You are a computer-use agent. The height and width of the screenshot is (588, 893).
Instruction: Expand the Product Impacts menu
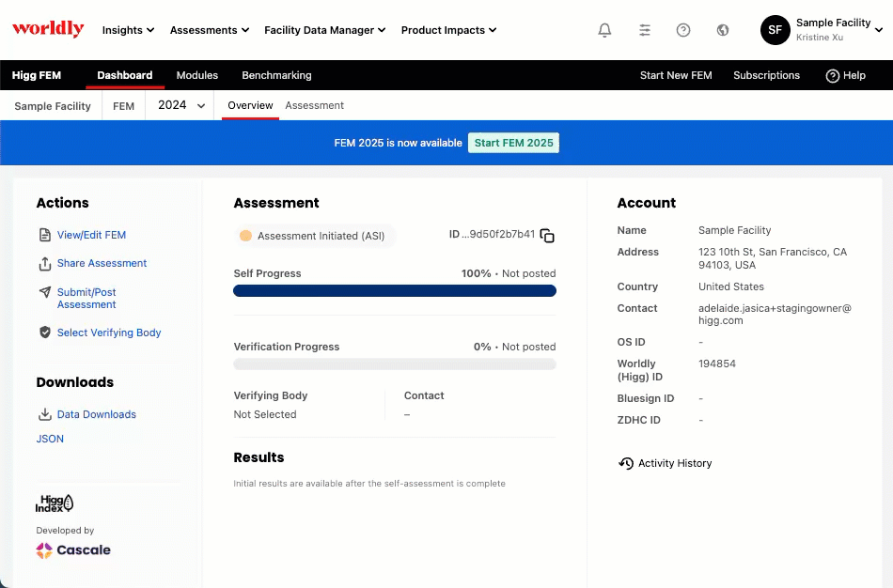pyautogui.click(x=448, y=30)
